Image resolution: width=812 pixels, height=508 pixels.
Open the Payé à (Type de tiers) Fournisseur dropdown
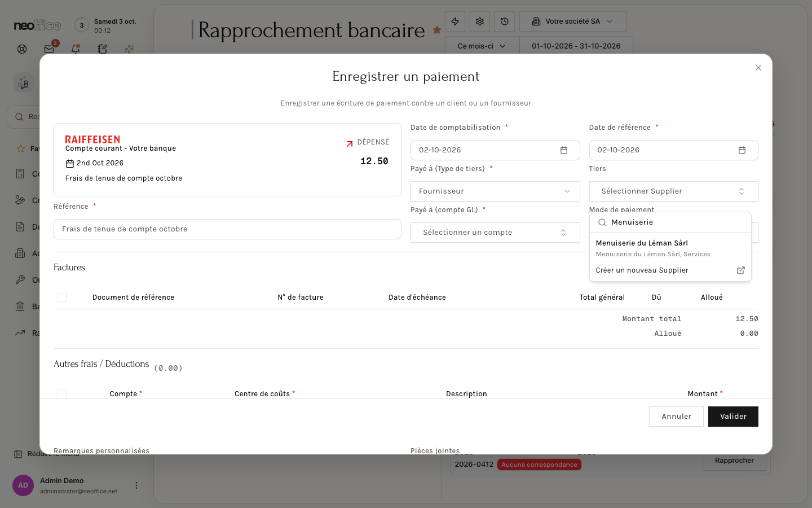pyautogui.click(x=495, y=191)
